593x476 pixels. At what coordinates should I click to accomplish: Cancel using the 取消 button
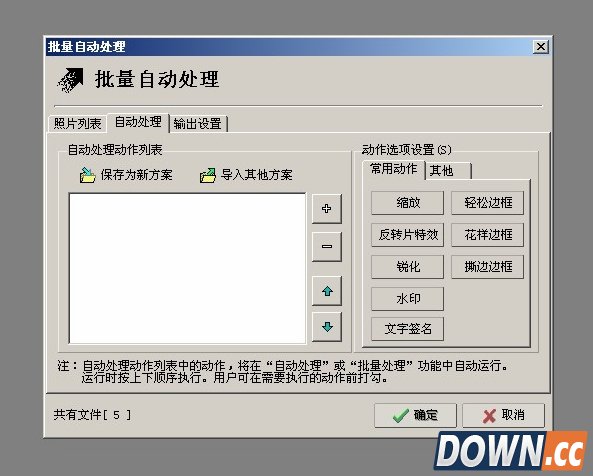503,416
